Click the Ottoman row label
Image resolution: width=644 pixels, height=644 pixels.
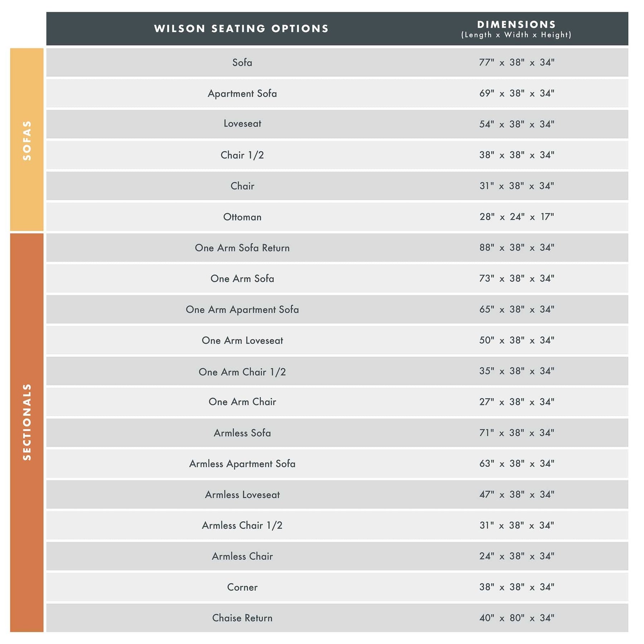242,217
